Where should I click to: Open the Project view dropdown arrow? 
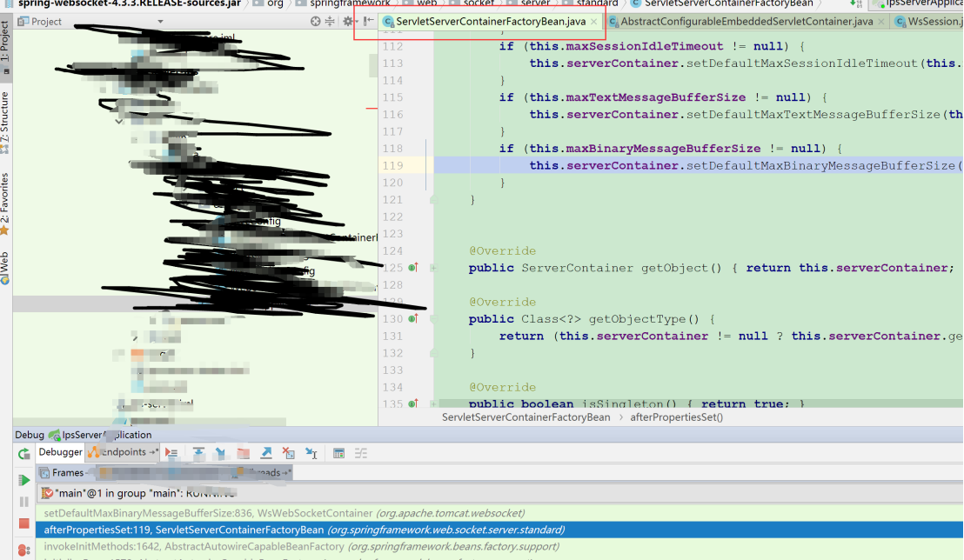pos(70,21)
